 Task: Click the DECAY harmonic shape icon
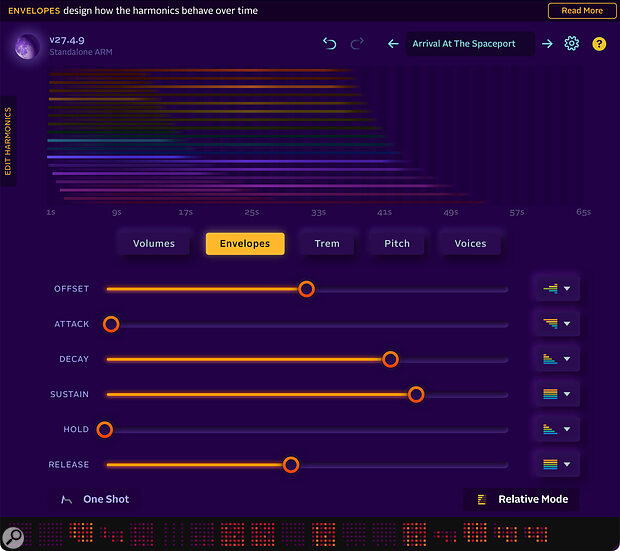550,359
